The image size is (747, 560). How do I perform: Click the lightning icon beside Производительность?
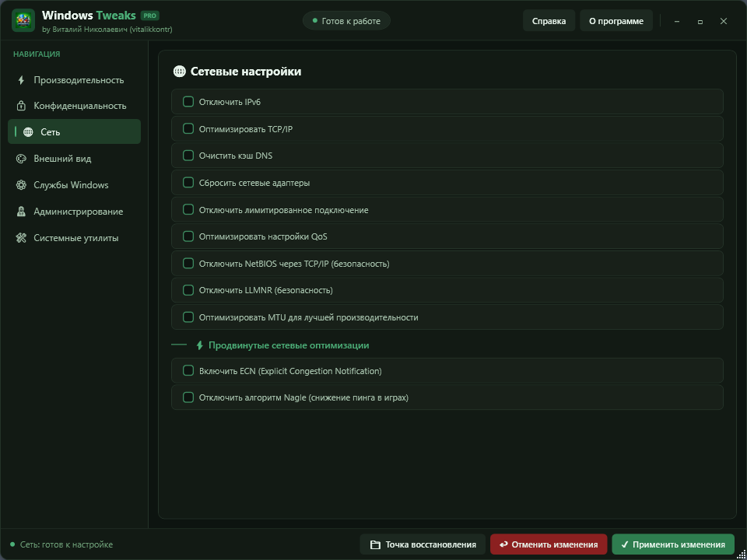tap(21, 80)
